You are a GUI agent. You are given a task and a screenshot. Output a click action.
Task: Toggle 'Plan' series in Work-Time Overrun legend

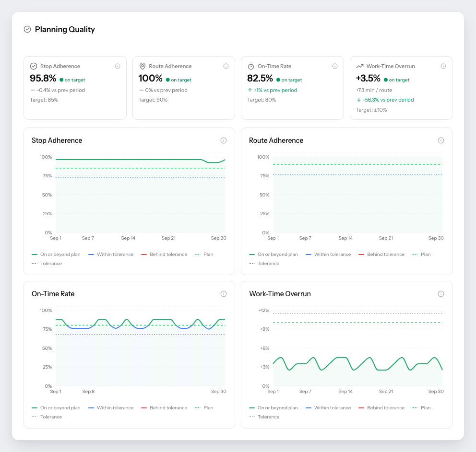pyautogui.click(x=422, y=408)
